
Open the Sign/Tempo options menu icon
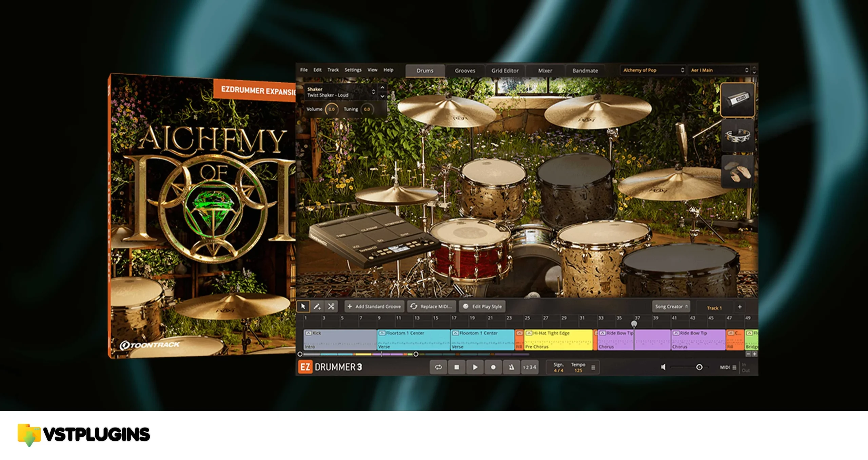coord(593,367)
